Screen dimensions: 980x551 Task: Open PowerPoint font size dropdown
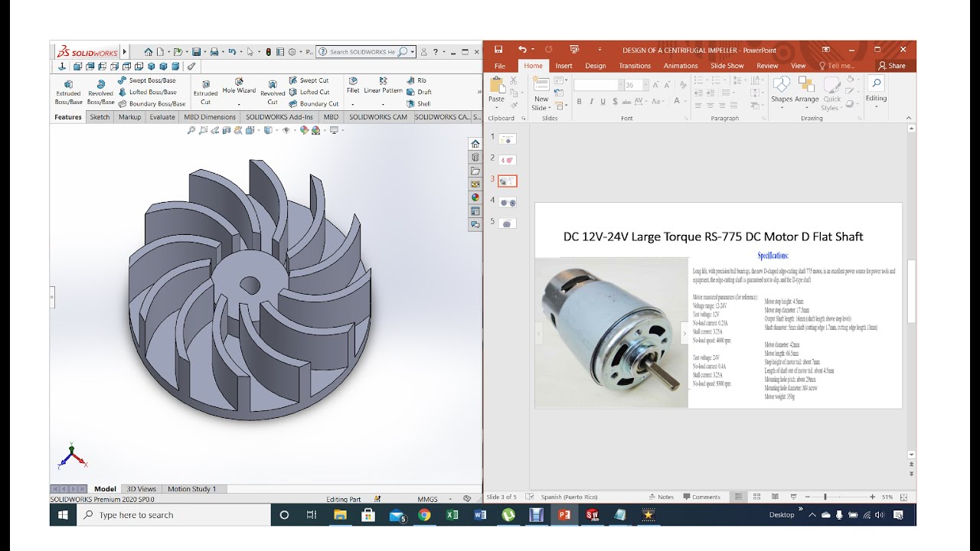(645, 85)
